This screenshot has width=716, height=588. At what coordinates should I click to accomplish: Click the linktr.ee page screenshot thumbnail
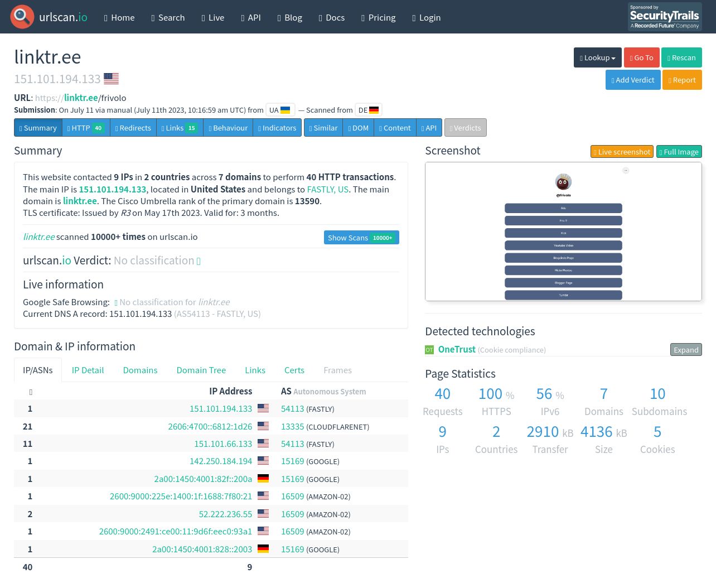563,232
